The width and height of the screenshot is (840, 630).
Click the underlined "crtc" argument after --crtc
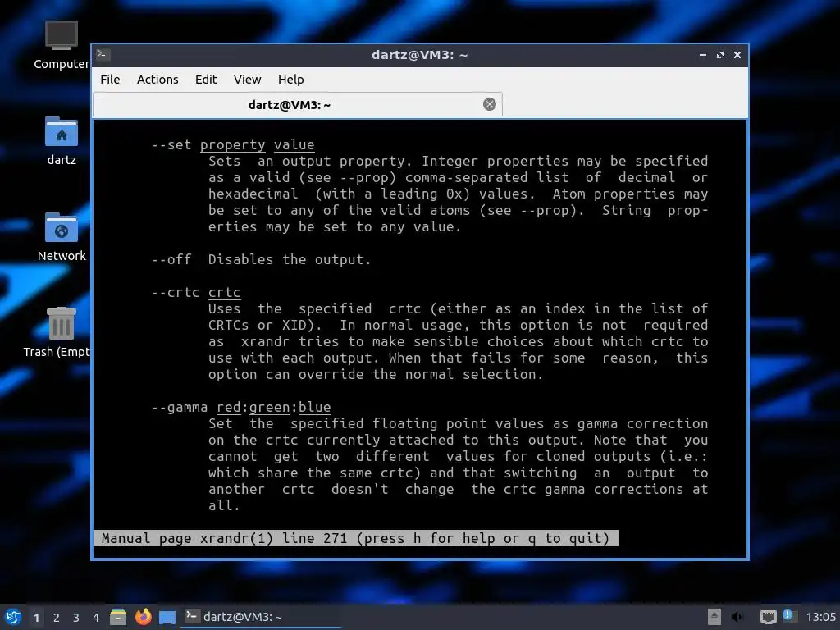point(225,292)
